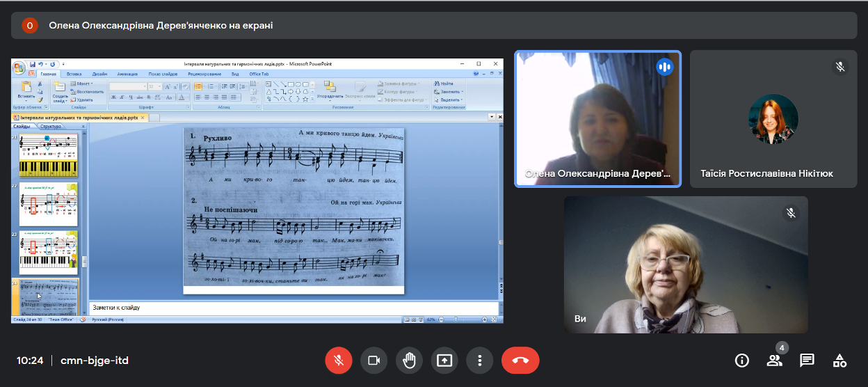
Task: Show the participants list with 4 people
Action: pos(774,361)
